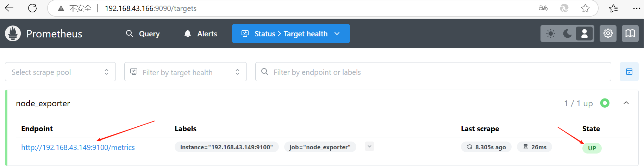Select browser-preference theme toggle
This screenshot has height=168, width=644.
(x=584, y=34)
